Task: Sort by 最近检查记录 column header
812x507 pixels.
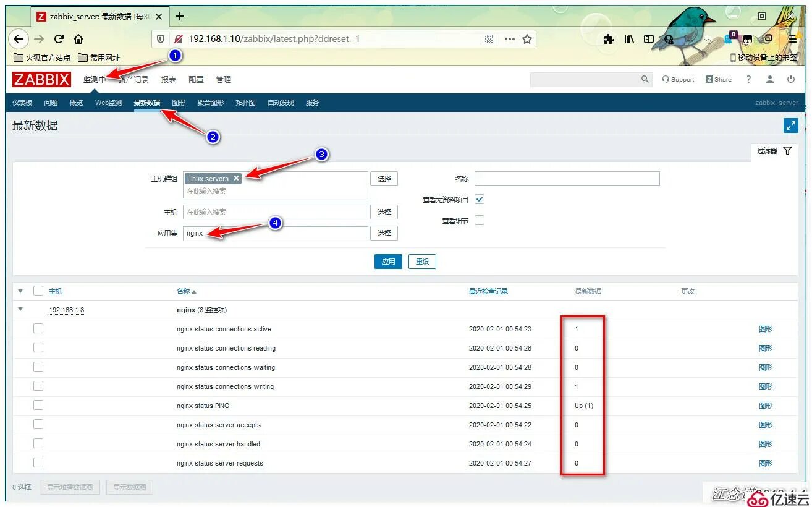Action: click(488, 291)
